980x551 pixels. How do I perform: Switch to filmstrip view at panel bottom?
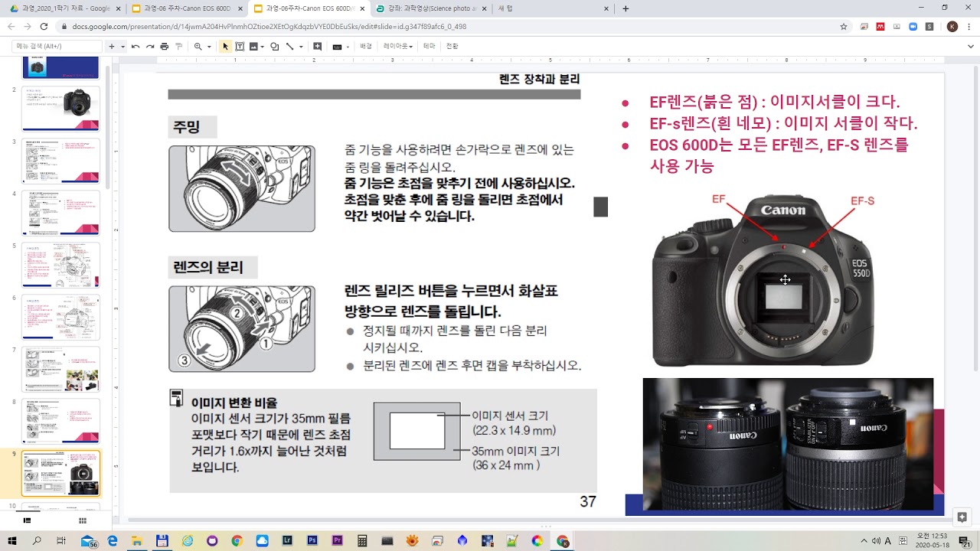[x=27, y=520]
